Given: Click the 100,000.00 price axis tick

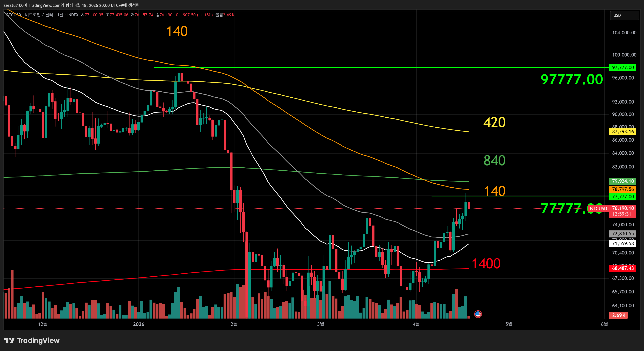Looking at the screenshot, I should [624, 55].
